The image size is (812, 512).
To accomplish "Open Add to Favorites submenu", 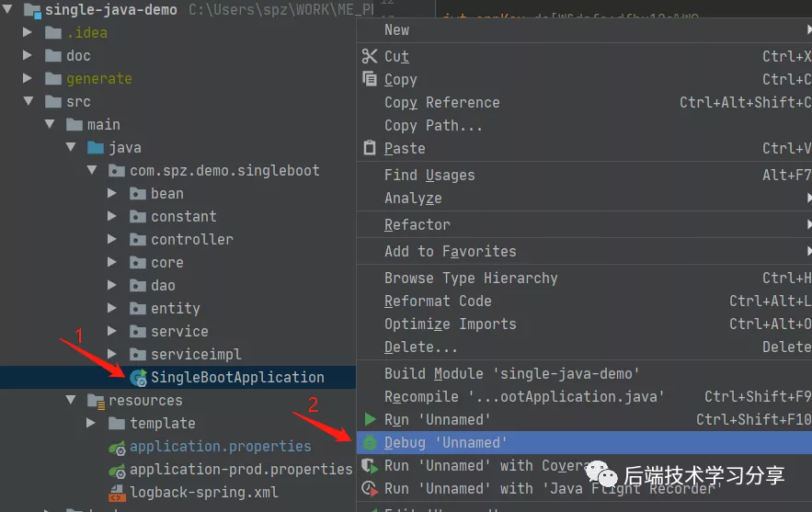I will (584, 251).
